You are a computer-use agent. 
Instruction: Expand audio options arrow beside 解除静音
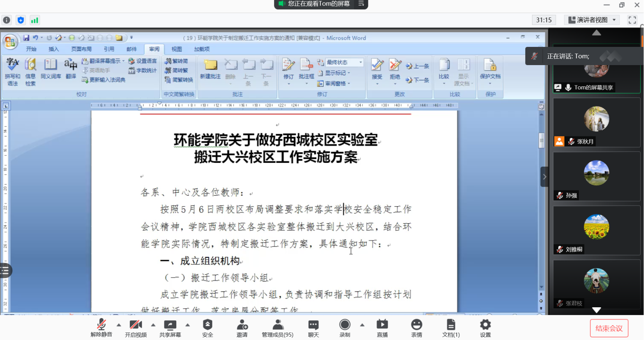pos(119,325)
